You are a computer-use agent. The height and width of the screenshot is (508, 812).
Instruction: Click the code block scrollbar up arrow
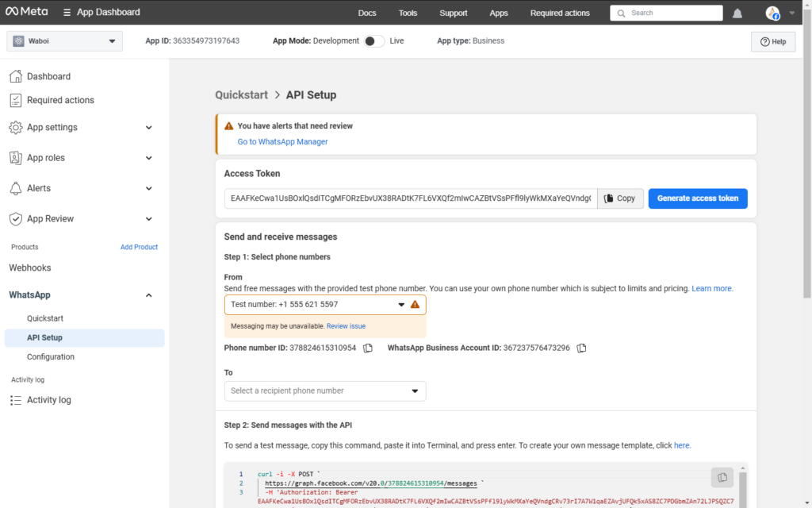[x=742, y=468]
